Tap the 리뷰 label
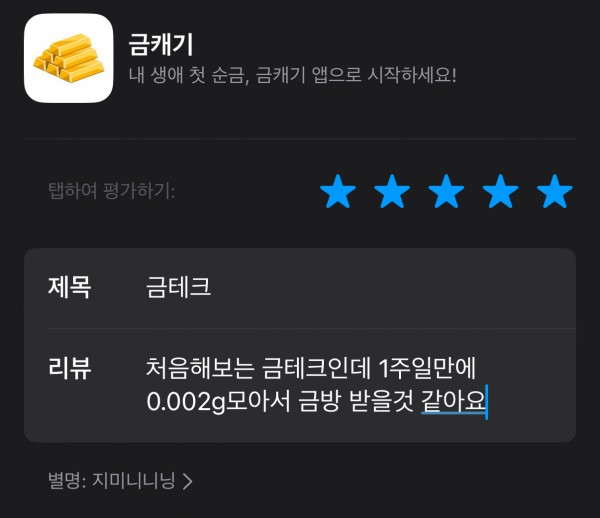600x518 pixels. pyautogui.click(x=69, y=368)
